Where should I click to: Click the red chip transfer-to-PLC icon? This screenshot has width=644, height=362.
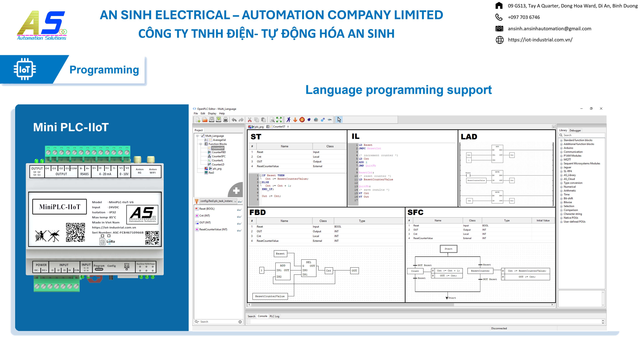click(x=302, y=120)
